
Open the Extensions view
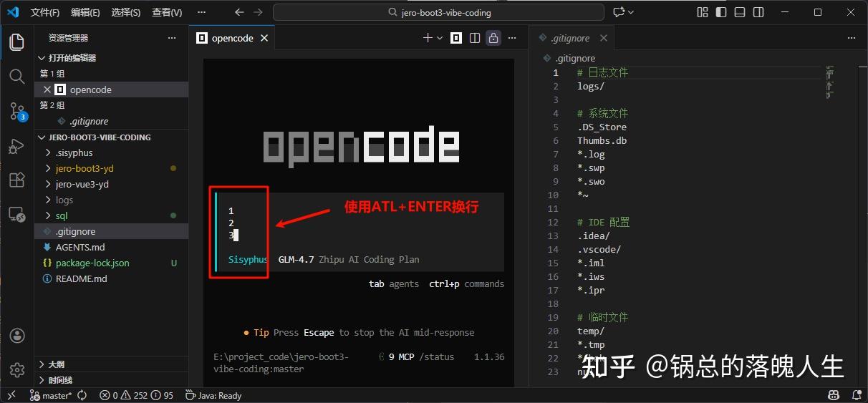pos(16,180)
